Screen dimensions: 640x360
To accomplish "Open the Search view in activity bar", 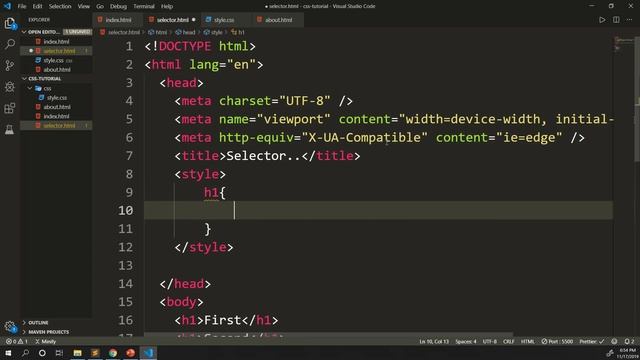I will [10, 44].
